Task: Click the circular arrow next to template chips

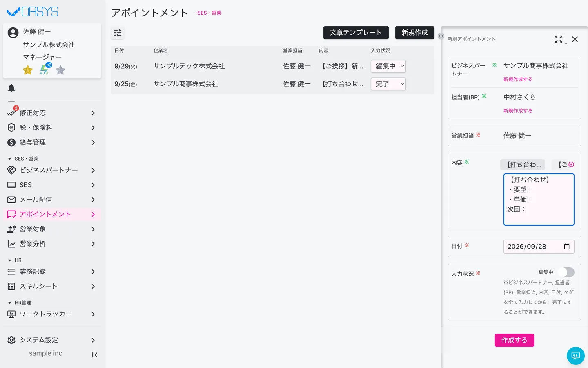Action: 571,164
